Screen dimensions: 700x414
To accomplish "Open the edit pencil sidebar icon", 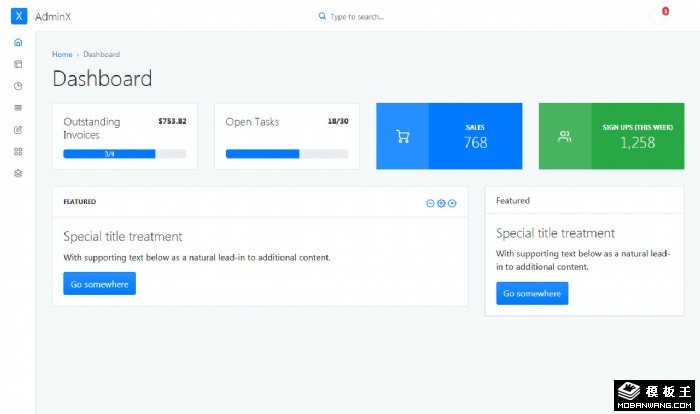I will (18, 130).
